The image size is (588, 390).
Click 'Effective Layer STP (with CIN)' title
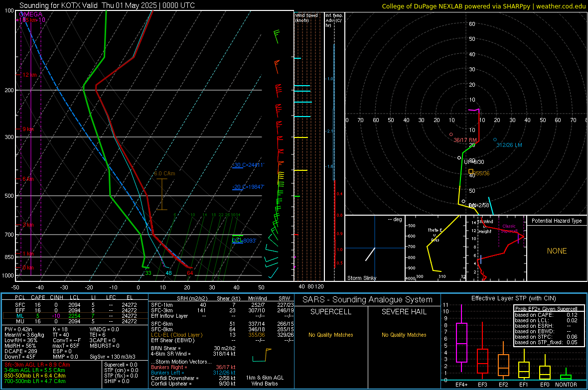pyautogui.click(x=513, y=298)
